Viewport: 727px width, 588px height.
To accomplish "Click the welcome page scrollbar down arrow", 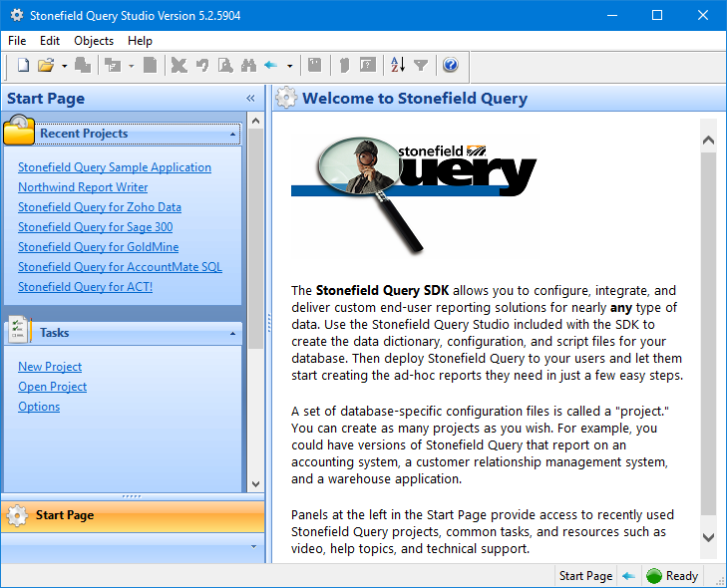I will coord(708,537).
